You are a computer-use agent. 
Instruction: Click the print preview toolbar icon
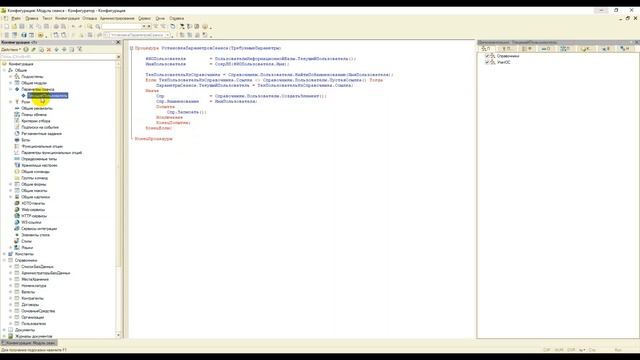pyautogui.click(x=63, y=27)
